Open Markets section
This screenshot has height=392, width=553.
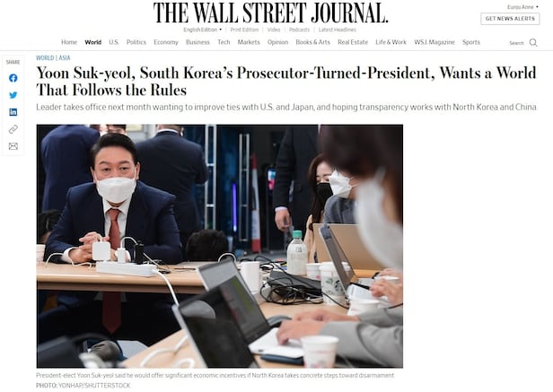pyautogui.click(x=249, y=42)
